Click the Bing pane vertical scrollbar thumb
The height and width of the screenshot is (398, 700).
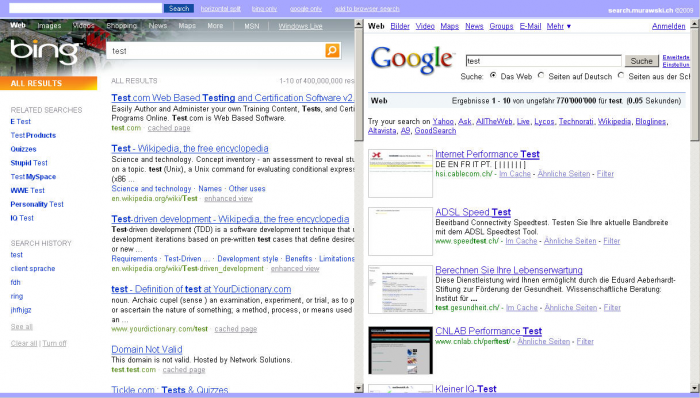point(359,85)
